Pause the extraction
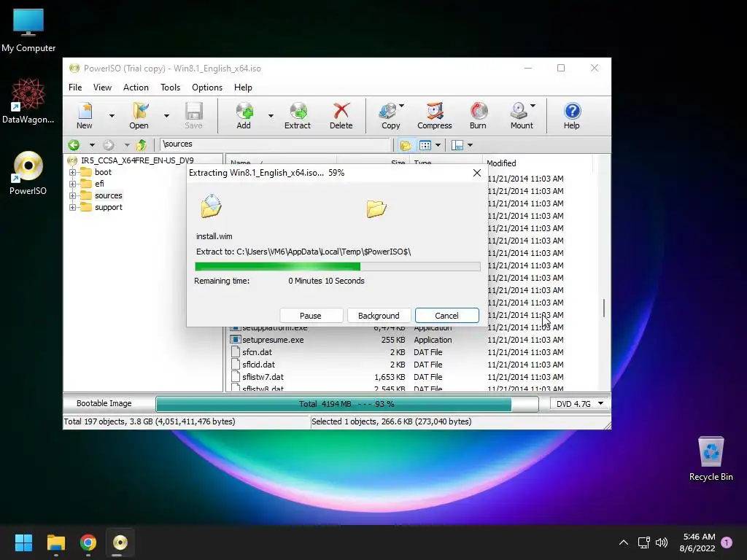Image resolution: width=747 pixels, height=560 pixels. [x=311, y=316]
